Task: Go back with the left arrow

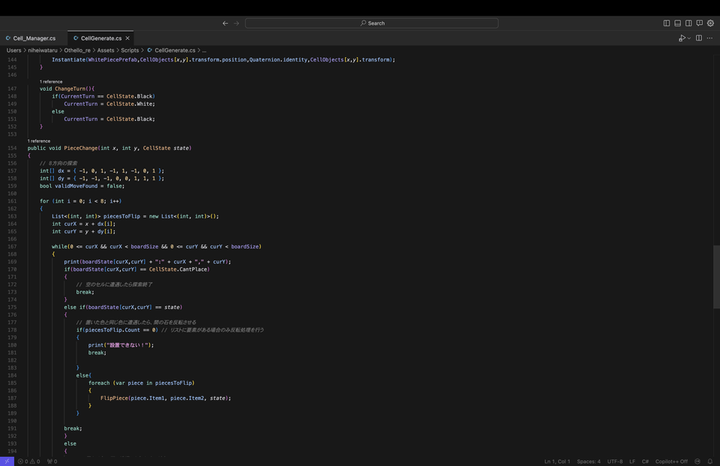Action: 225,23
